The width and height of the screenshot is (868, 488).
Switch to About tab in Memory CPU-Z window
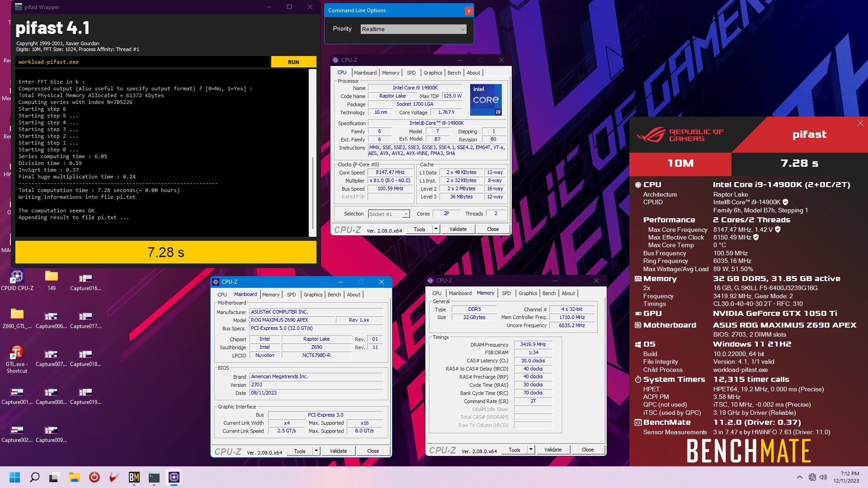pos(568,293)
